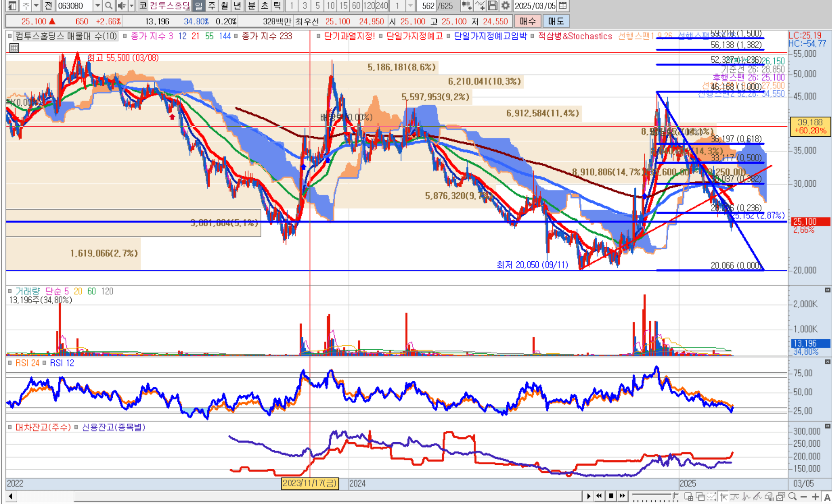Image resolution: width=832 pixels, height=504 pixels.
Task: Open the calendar date picker icon
Action: (x=563, y=6)
